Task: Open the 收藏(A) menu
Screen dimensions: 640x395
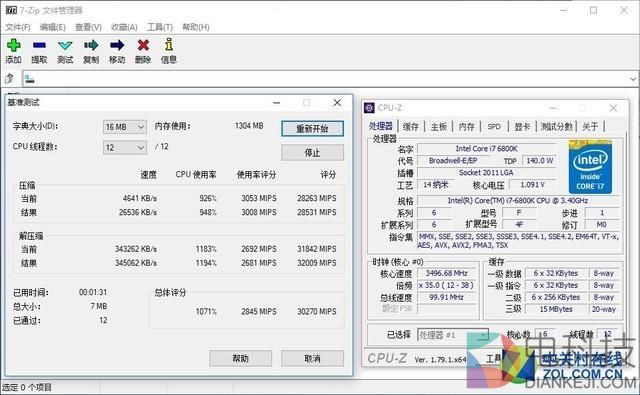Action: pyautogui.click(x=124, y=27)
